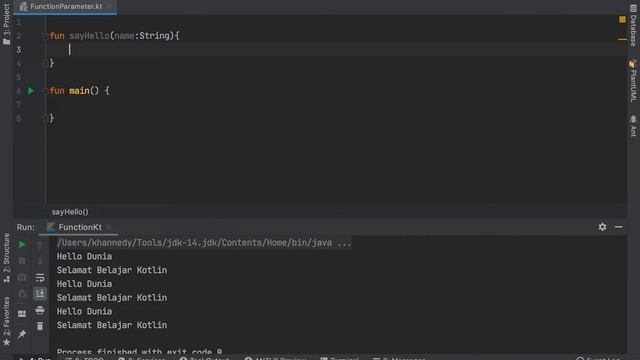640x360 pixels.
Task: Collapse the sayHello function fold marker
Action: pyautogui.click(x=45, y=36)
